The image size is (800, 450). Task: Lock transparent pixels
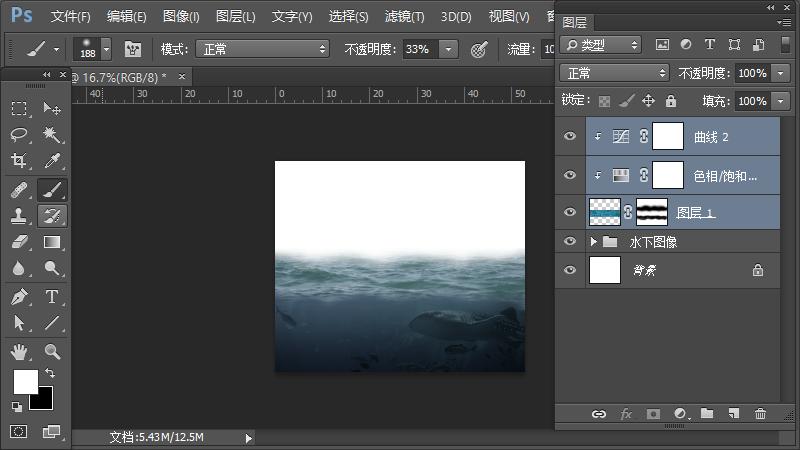605,101
